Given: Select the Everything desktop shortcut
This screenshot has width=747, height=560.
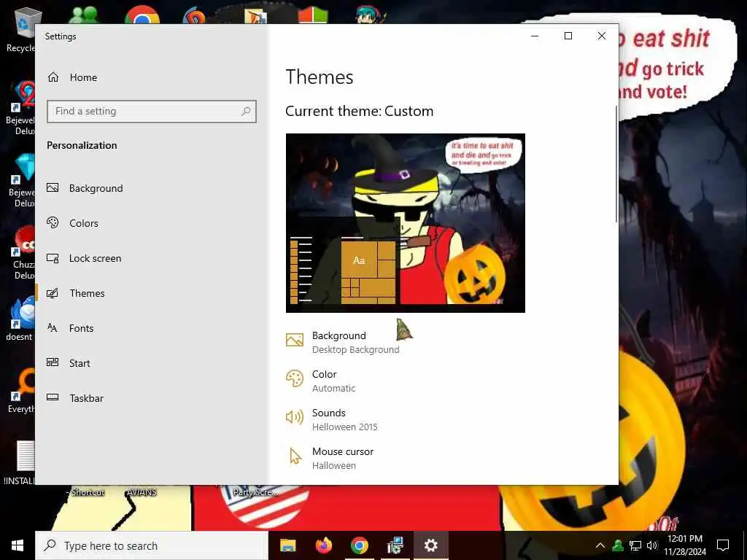Looking at the screenshot, I should (x=21, y=392).
